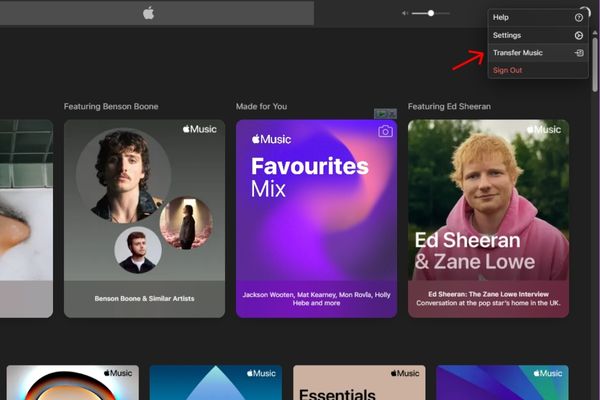
Task: Open the circular rainbow artwork playlist card
Action: coord(73,382)
